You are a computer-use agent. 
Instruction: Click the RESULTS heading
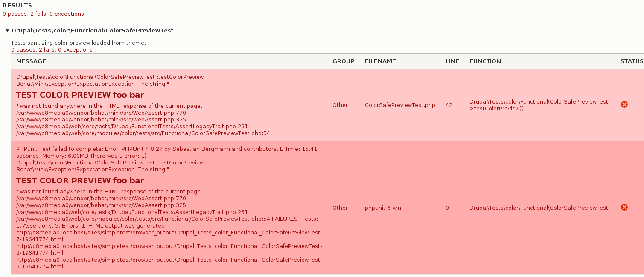(17, 6)
